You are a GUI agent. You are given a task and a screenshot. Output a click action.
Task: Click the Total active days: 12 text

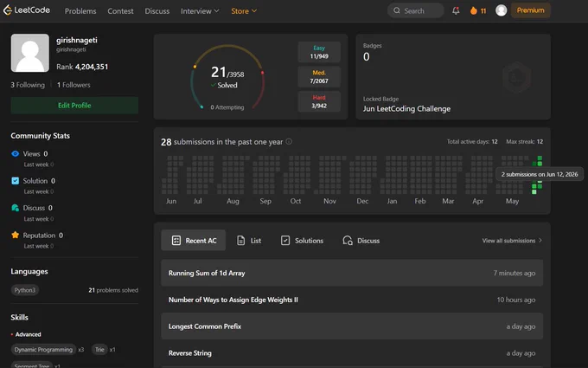click(x=472, y=141)
